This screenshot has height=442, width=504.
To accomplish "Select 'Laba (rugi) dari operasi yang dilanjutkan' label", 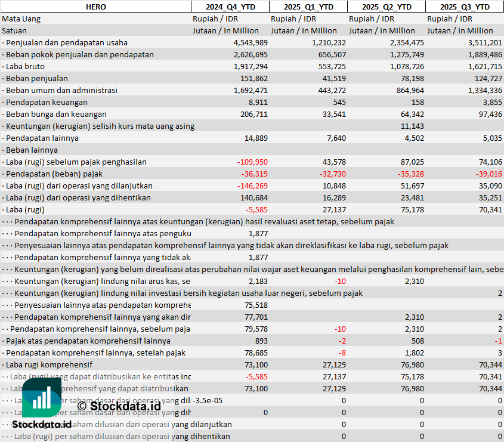I will [x=77, y=186].
